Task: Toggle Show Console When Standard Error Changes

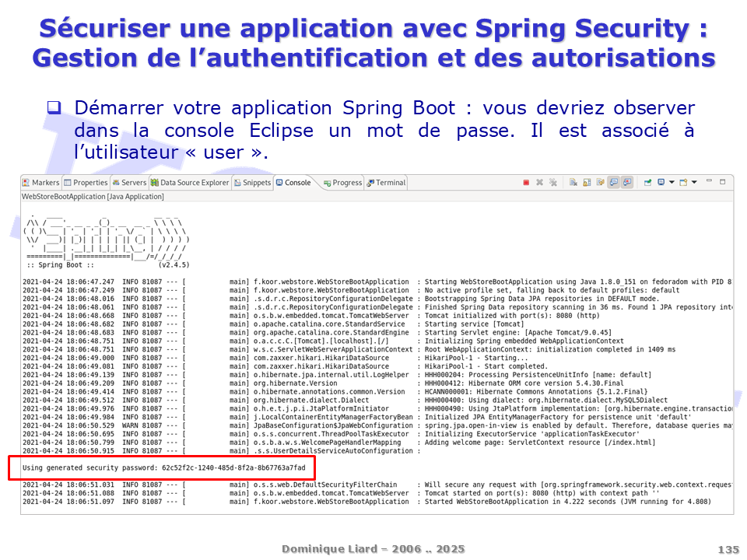Action: (627, 183)
